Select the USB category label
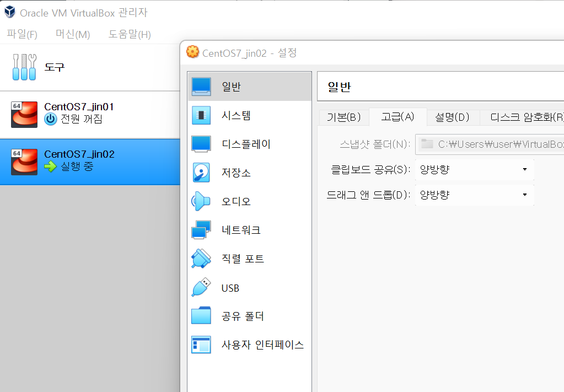Viewport: 564px width, 392px height. [230, 288]
